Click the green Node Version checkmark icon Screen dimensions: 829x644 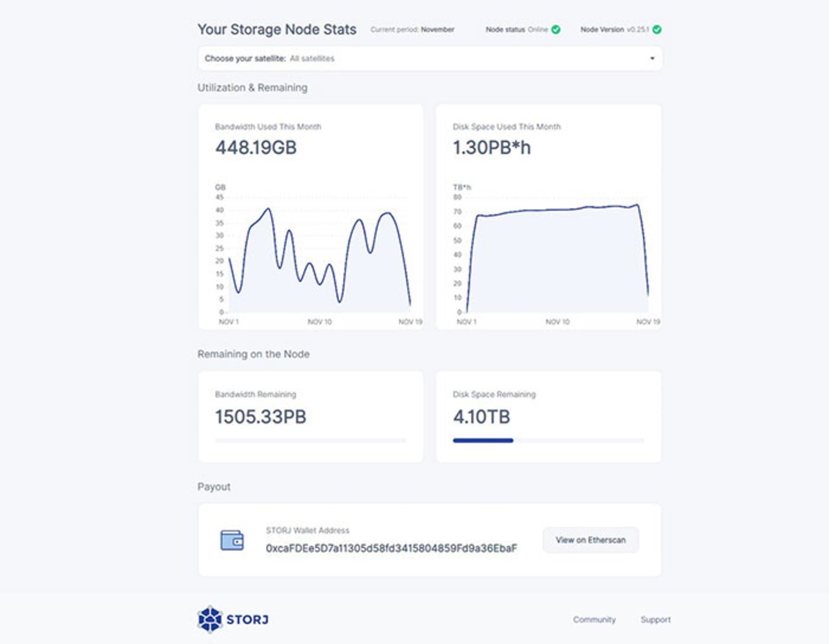coord(657,29)
